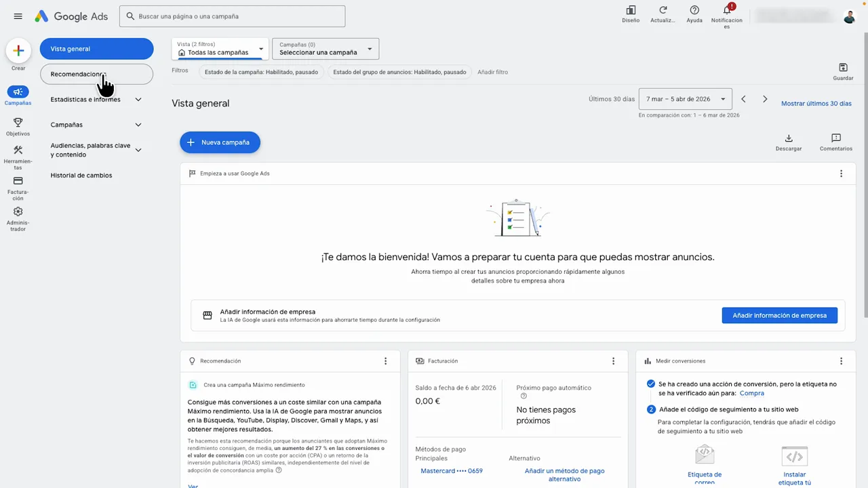Expand Estadísticas e informes section
Image resolution: width=868 pixels, height=488 pixels.
pos(138,100)
